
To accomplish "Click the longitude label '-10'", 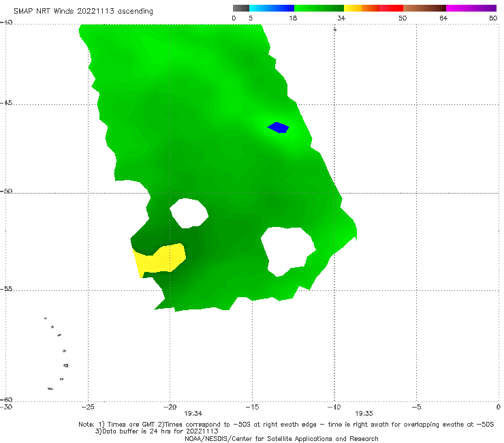I will 334,407.
